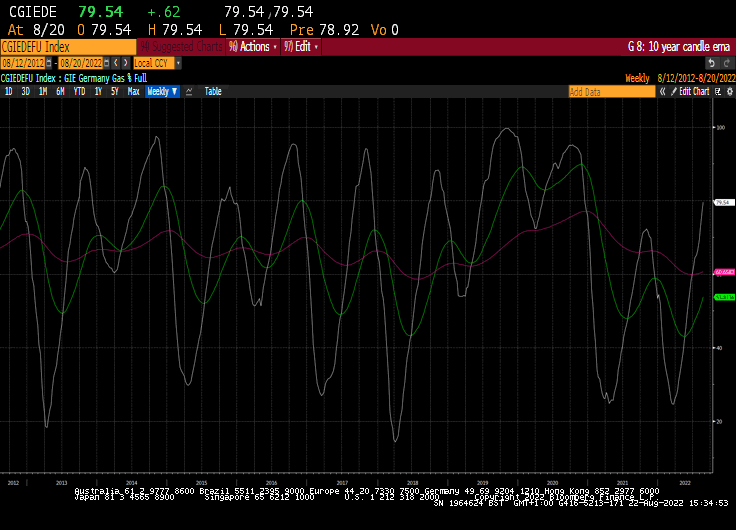Select the 1Y time range
736x530 pixels.
click(x=98, y=91)
